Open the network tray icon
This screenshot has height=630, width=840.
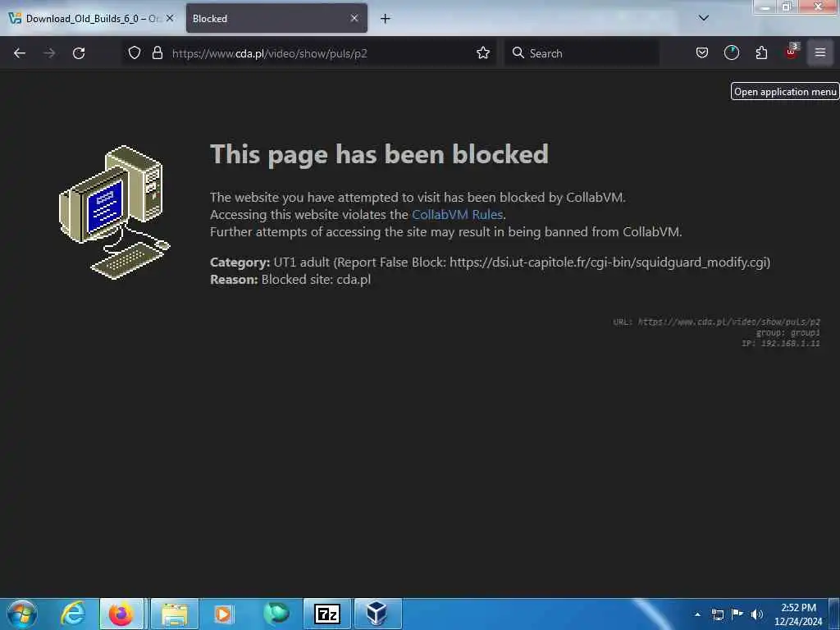(717, 614)
